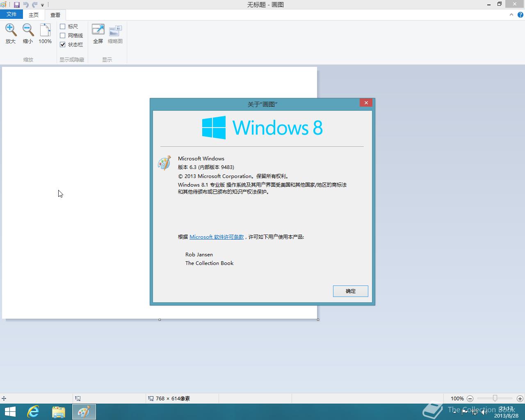Show hidden tray icons arrow
Image resolution: width=525 pixels, height=420 pixels.
(454, 412)
